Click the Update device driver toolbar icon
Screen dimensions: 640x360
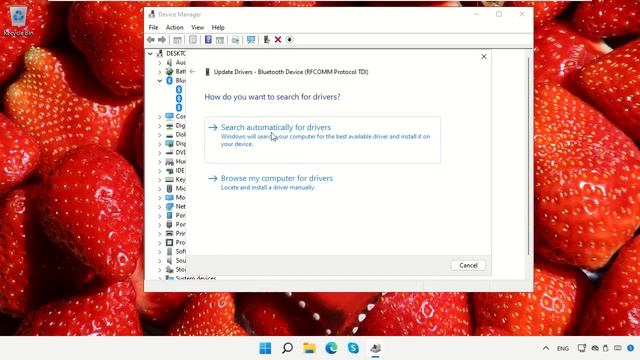point(266,40)
